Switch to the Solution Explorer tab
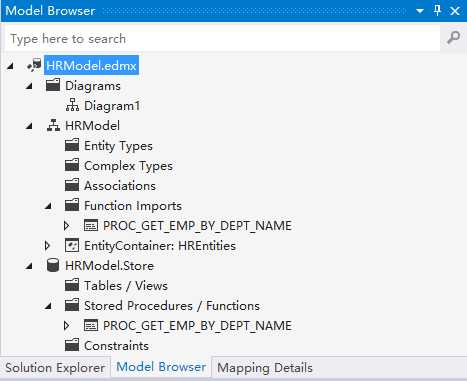This screenshot has height=381, width=467. (x=55, y=368)
